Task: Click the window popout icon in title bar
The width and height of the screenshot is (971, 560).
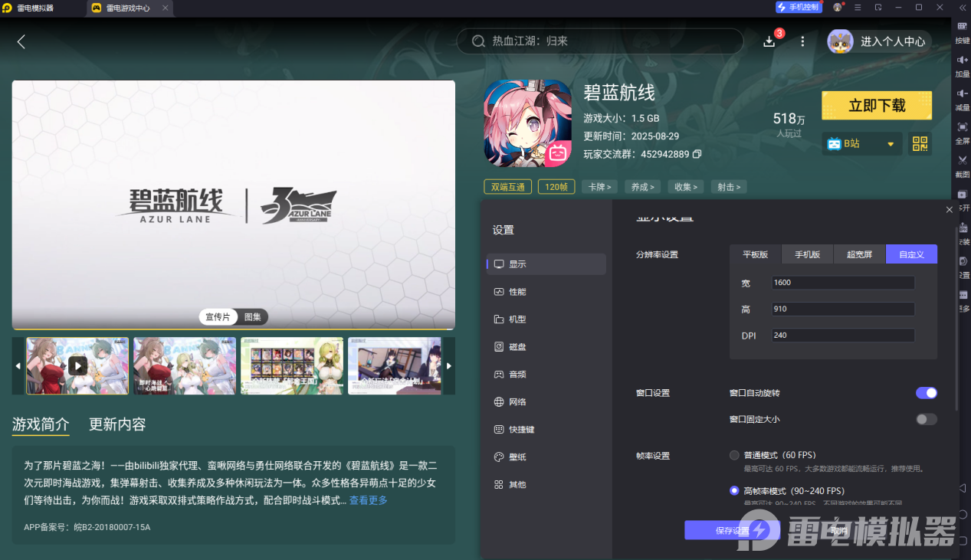Action: point(878,8)
